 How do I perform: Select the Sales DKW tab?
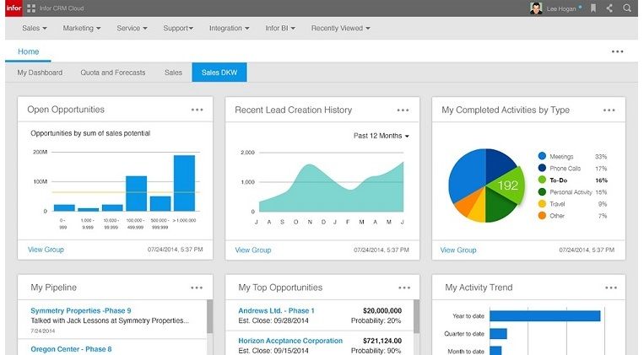219,73
